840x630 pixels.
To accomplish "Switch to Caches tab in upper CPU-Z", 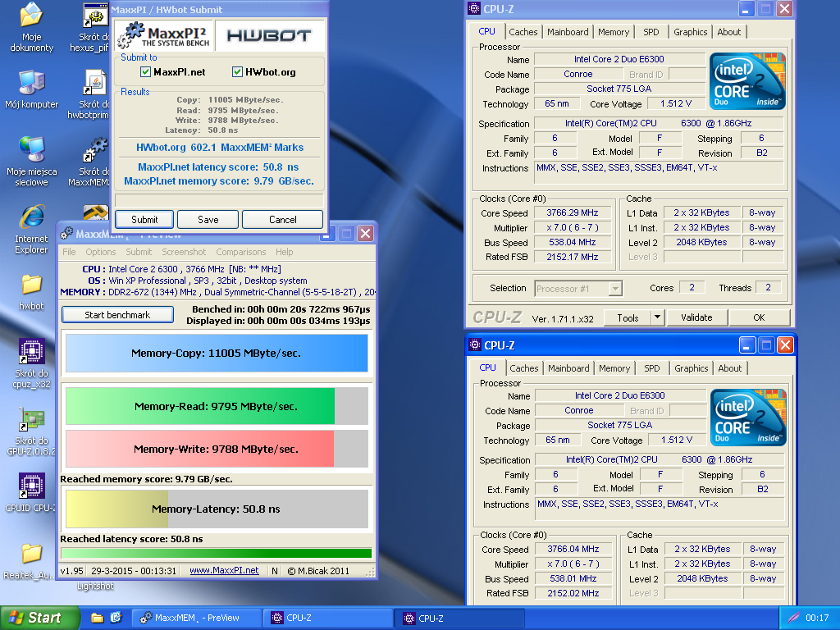I will 523,32.
